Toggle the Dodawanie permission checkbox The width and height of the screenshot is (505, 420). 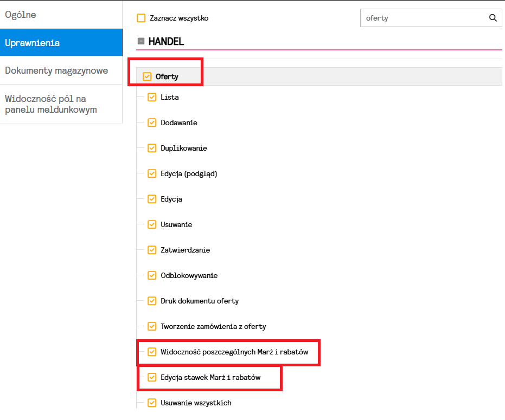(152, 123)
